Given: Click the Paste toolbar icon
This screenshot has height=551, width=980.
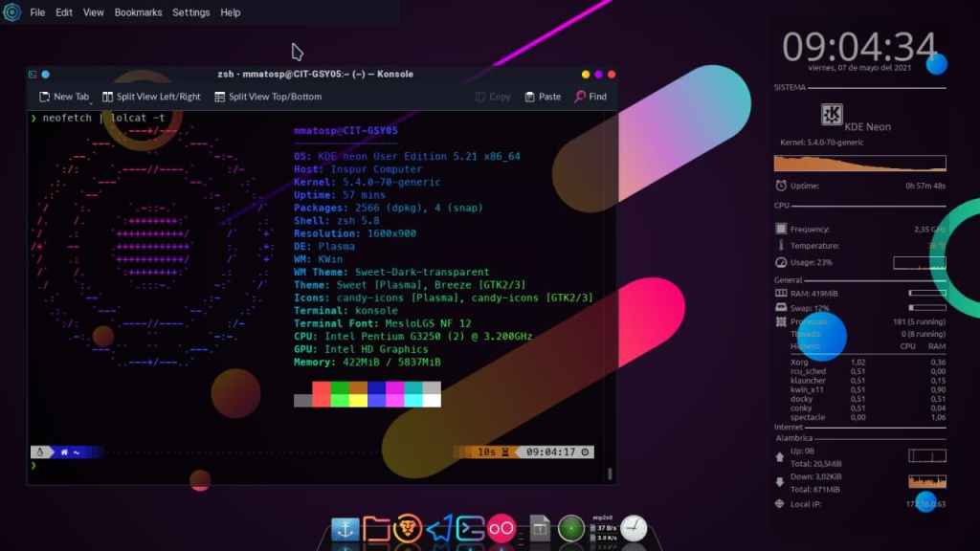Looking at the screenshot, I should coord(543,97).
